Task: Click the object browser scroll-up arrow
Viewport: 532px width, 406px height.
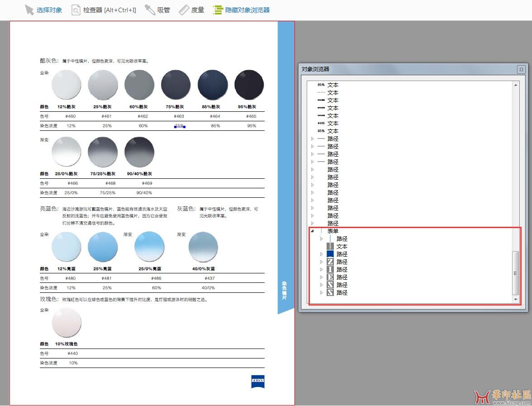Action: (516, 85)
